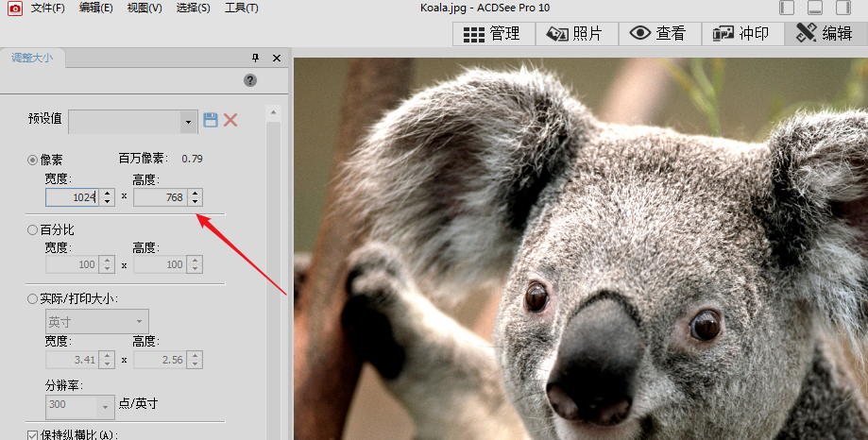Select the 像素 radio button

click(33, 161)
